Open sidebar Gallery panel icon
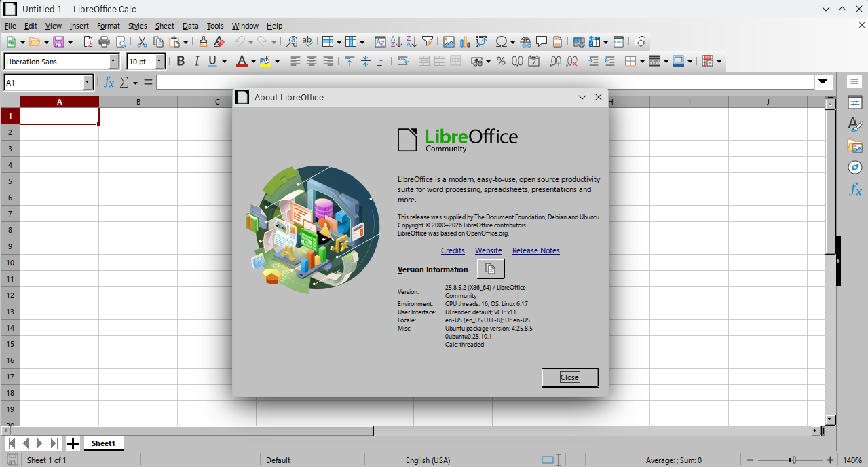The width and height of the screenshot is (868, 467). pyautogui.click(x=855, y=146)
